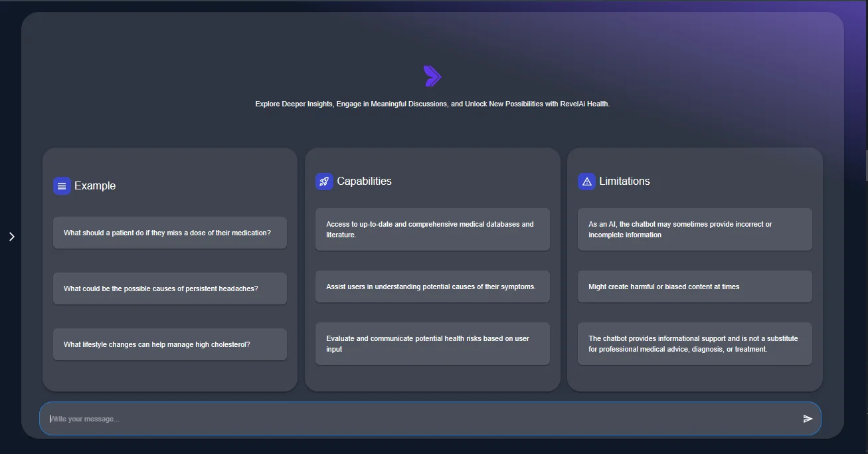Click the Limitations warning triangle icon
Viewport: 868px width, 454px height.
pos(586,181)
